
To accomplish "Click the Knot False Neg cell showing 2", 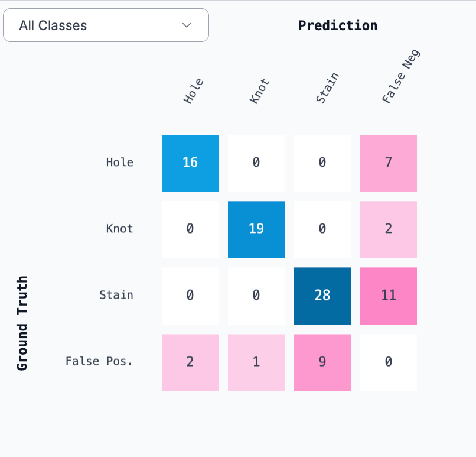I will (x=389, y=229).
